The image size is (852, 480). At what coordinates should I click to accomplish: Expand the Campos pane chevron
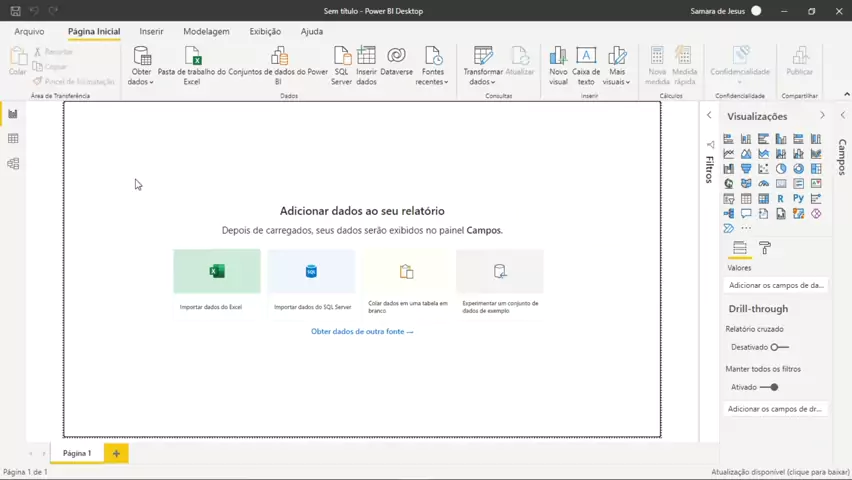[843, 115]
